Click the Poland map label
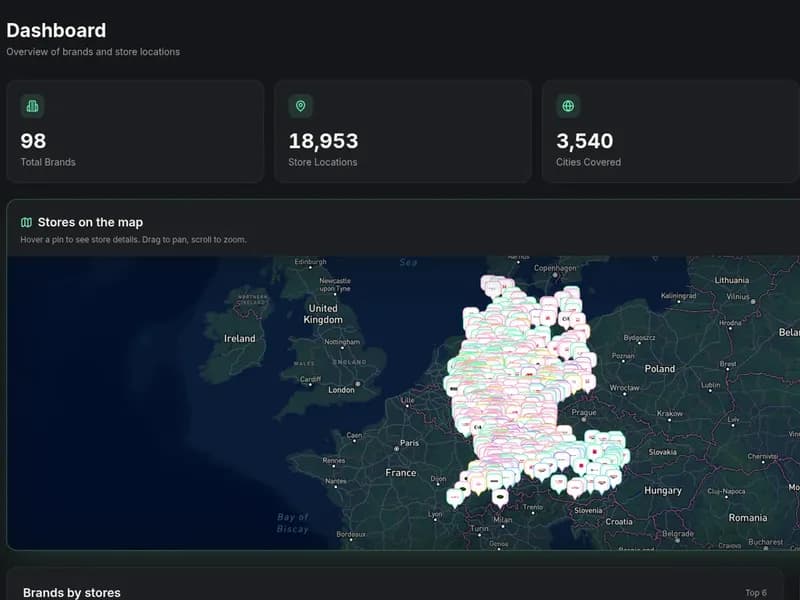800x600 pixels. pyautogui.click(x=659, y=369)
